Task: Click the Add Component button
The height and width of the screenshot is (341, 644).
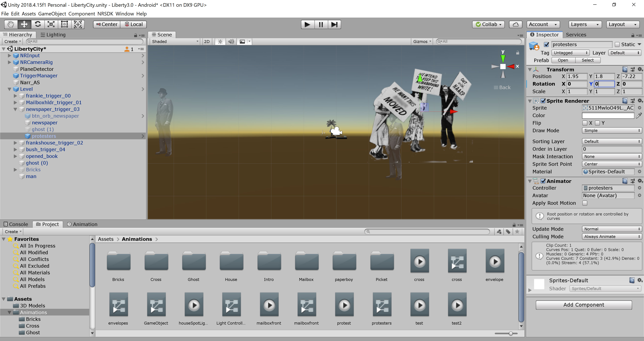Action: [583, 305]
